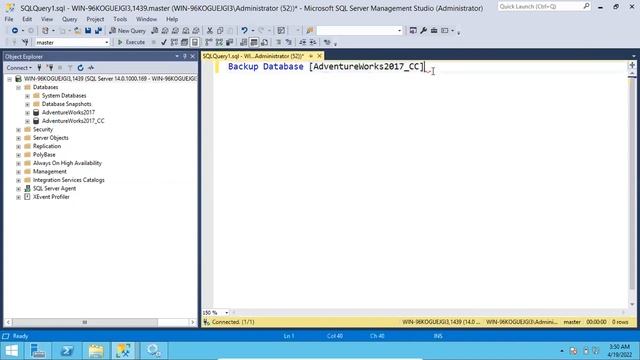Click the Refresh icon in Object Explorer
This screenshot has height=360, width=640.
click(x=80, y=68)
